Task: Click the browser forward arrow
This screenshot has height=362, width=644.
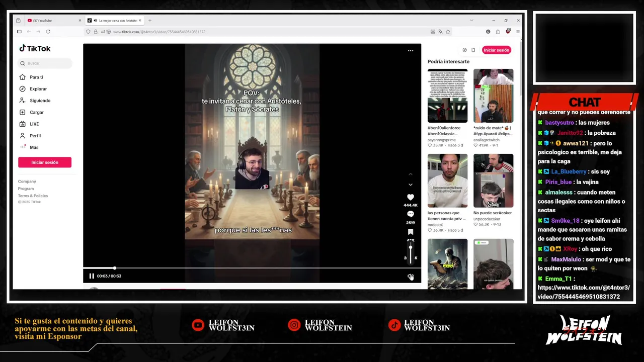Action: pyautogui.click(x=38, y=32)
